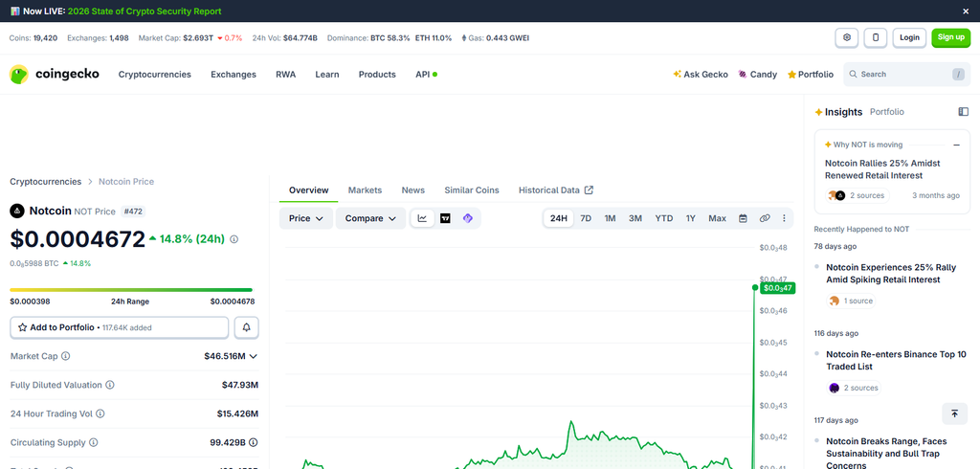
Task: Open the Candy rewards page
Action: pyautogui.click(x=758, y=75)
